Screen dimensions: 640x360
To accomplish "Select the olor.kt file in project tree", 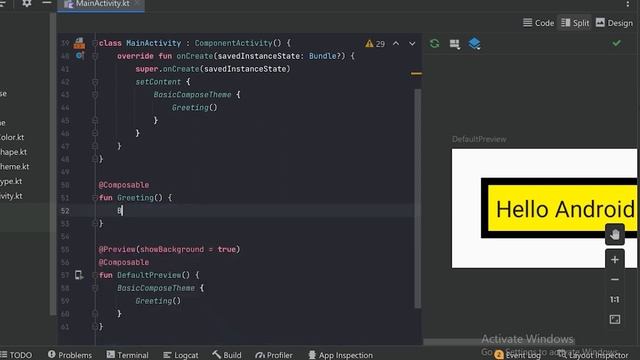I will (12, 138).
